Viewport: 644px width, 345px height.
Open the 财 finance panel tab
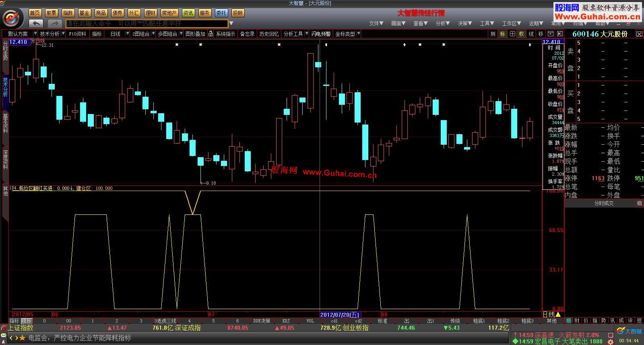click(577, 321)
